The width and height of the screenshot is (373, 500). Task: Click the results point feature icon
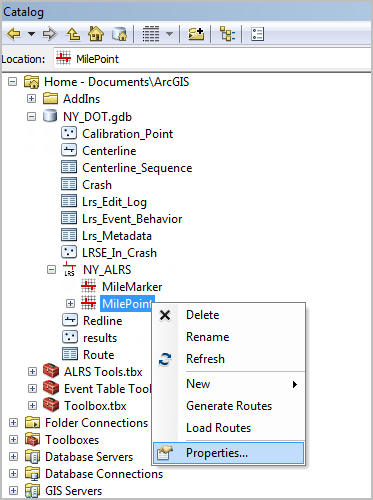pyautogui.click(x=70, y=337)
